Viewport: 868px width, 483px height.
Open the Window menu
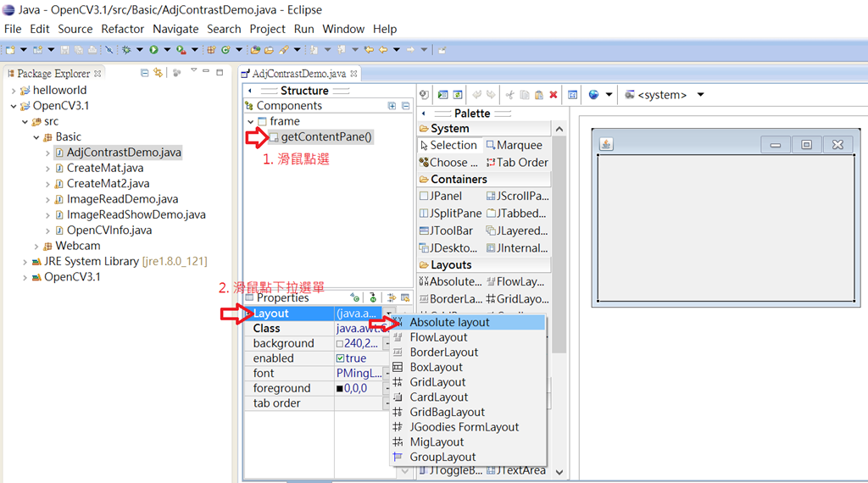(x=343, y=29)
